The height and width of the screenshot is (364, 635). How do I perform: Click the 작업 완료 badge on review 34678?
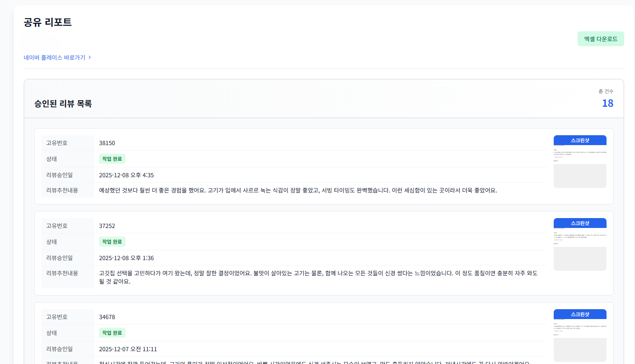pyautogui.click(x=112, y=333)
